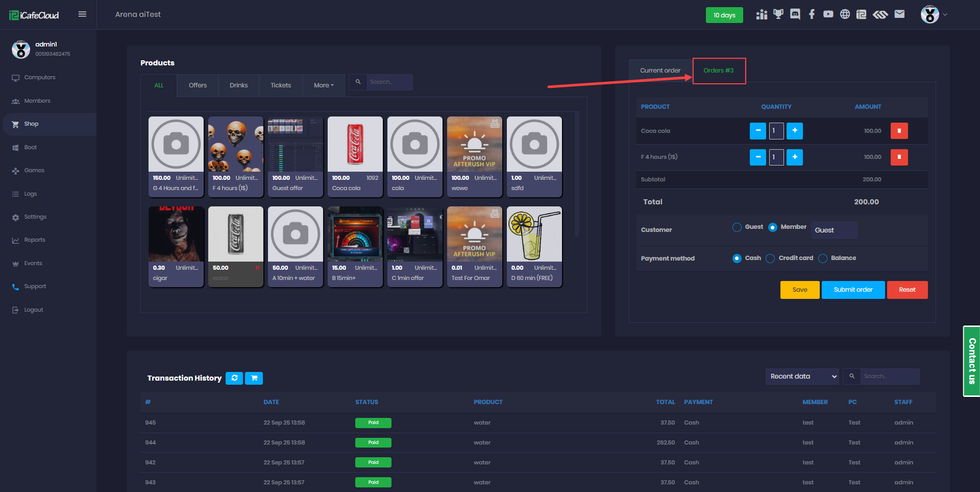Expand the More products dropdown
Viewport: 980px width, 492px height.
[324, 85]
